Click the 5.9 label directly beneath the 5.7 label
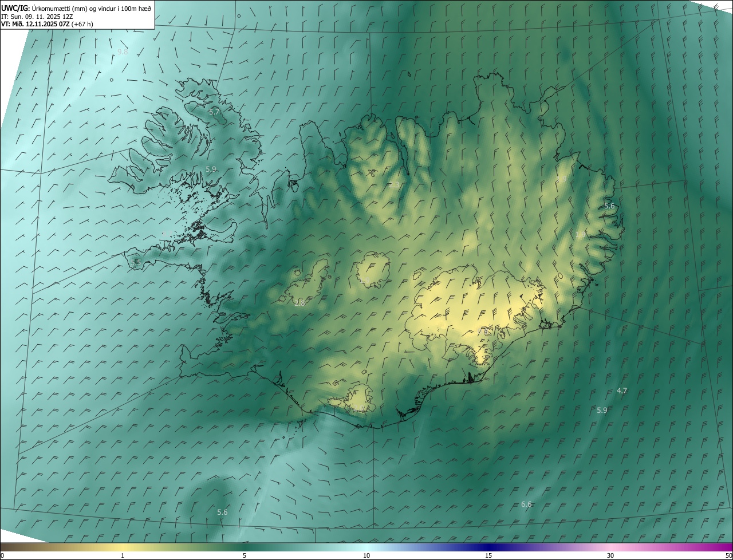Image resolution: width=733 pixels, height=560 pixels. (211, 169)
